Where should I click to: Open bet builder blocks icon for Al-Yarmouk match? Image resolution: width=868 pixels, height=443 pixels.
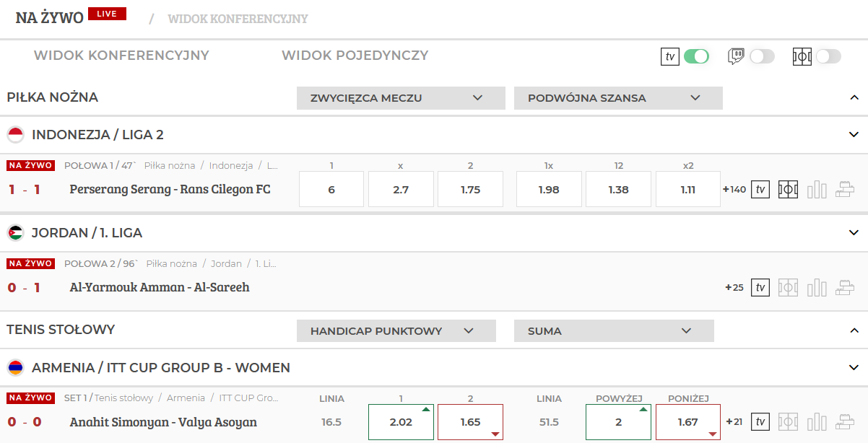845,288
